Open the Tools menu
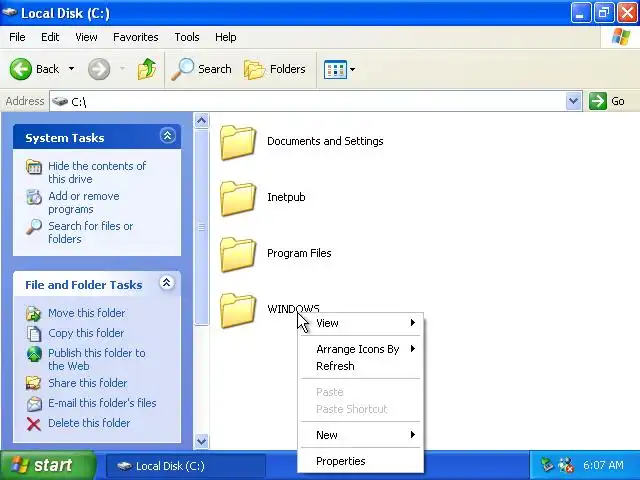The height and width of the screenshot is (480, 640). 187,37
